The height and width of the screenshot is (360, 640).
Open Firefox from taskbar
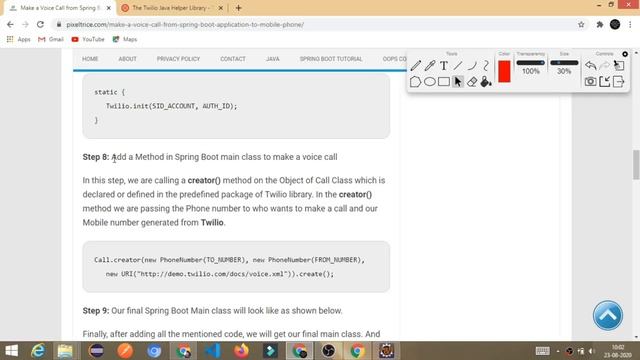coord(241,351)
